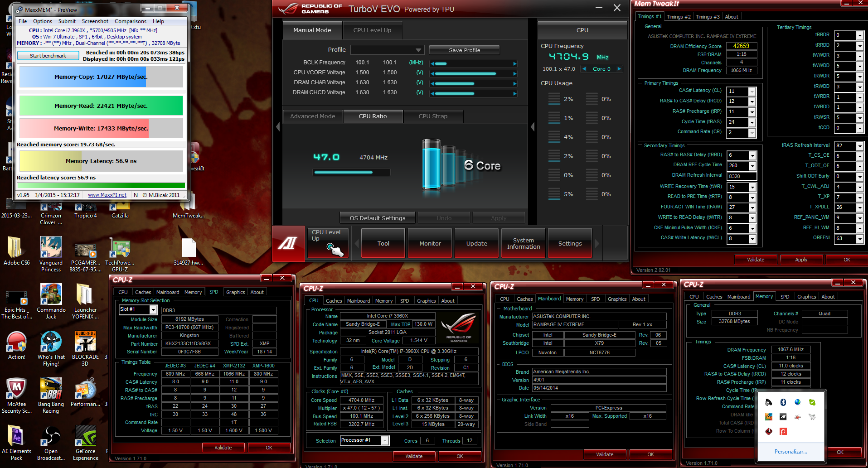Click the red P tray icon
The width and height of the screenshot is (868, 468).
click(783, 431)
